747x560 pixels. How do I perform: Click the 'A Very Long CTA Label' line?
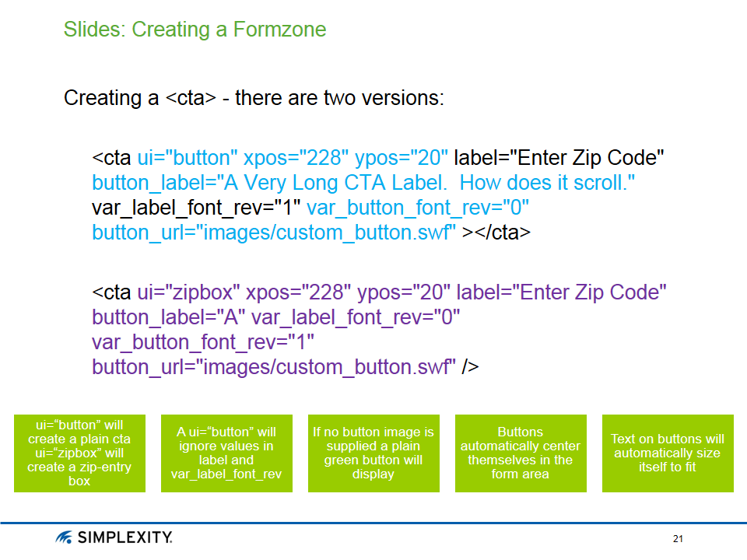[363, 184]
